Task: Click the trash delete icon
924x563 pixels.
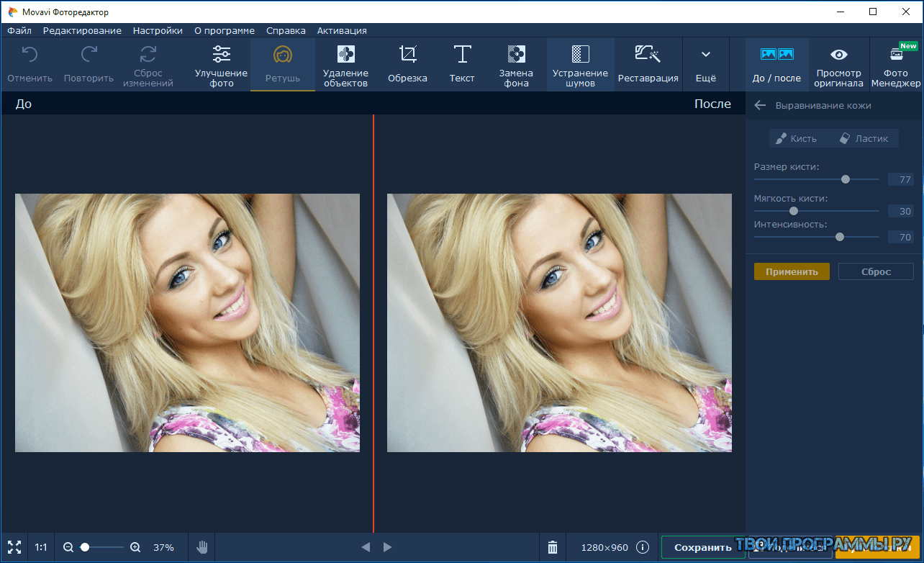Action: click(553, 547)
